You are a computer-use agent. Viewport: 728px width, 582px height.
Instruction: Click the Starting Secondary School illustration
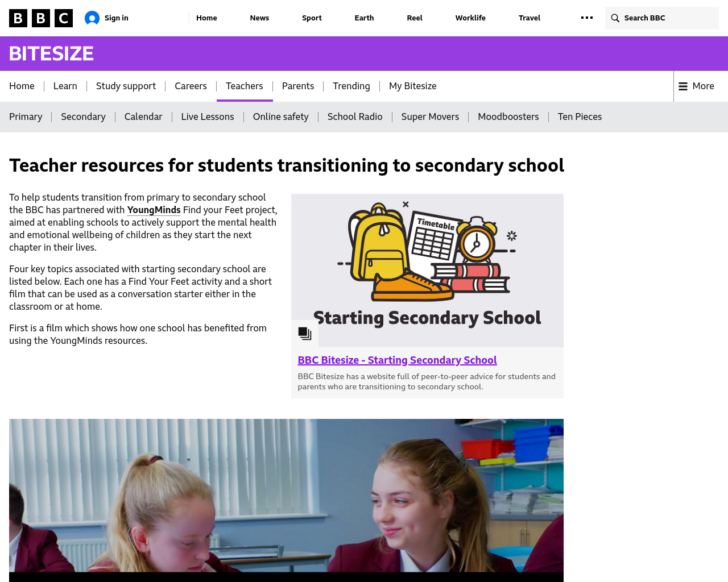click(x=427, y=271)
